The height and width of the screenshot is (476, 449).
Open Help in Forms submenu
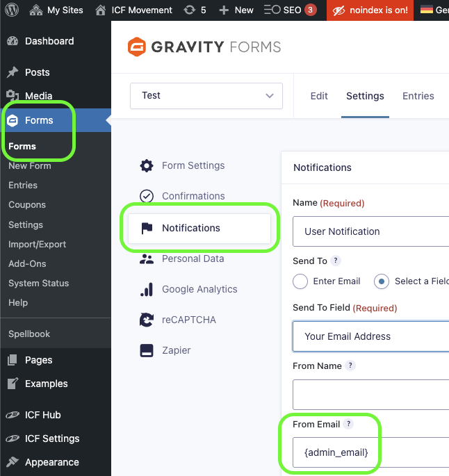tap(18, 302)
